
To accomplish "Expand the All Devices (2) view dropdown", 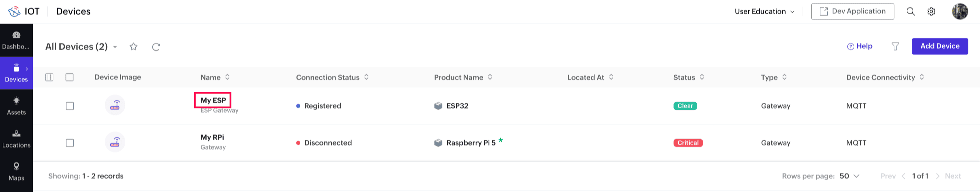I will click(x=115, y=47).
